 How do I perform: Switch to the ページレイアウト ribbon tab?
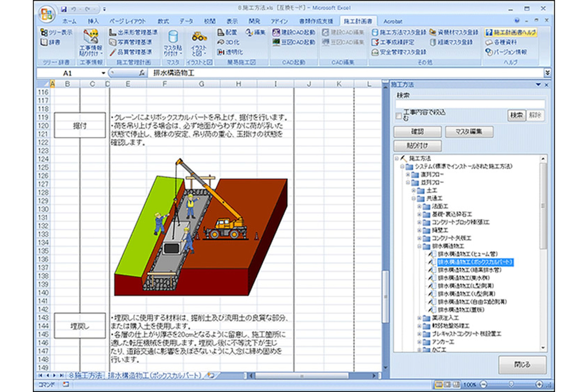pyautogui.click(x=128, y=21)
